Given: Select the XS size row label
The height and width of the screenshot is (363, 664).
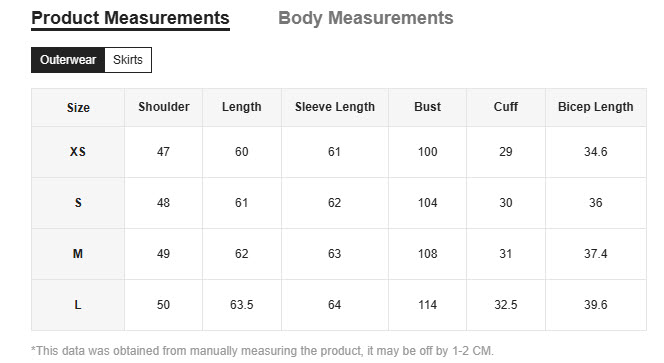Looking at the screenshot, I should [x=78, y=152].
